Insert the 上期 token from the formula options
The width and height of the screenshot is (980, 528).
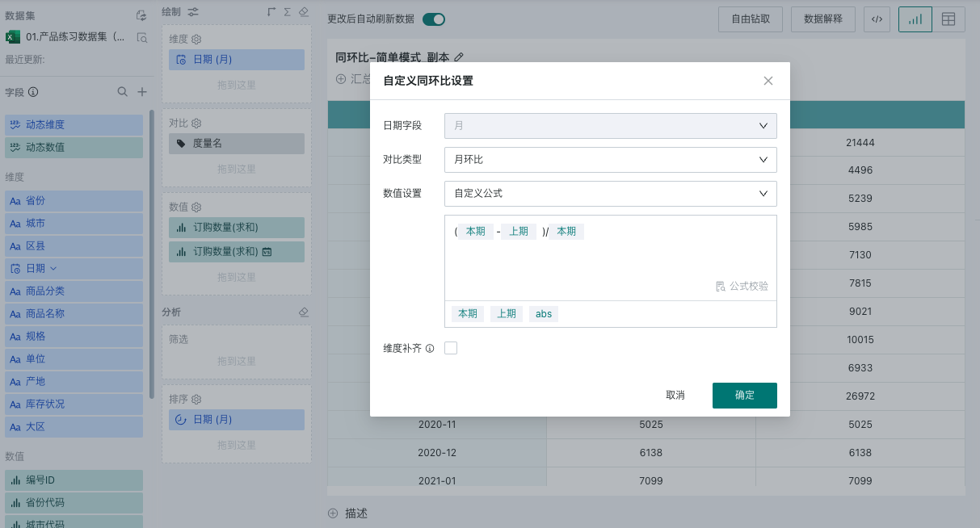click(507, 314)
